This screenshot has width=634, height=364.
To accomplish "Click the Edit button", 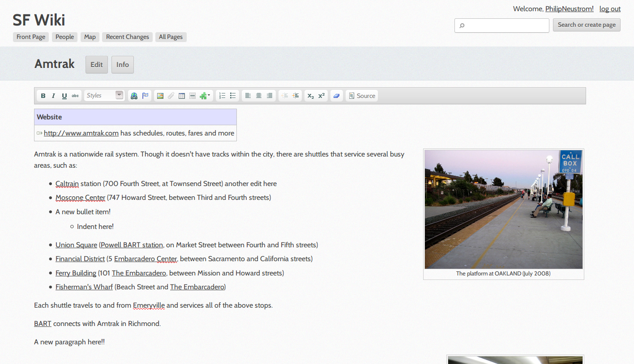I will pyautogui.click(x=97, y=64).
